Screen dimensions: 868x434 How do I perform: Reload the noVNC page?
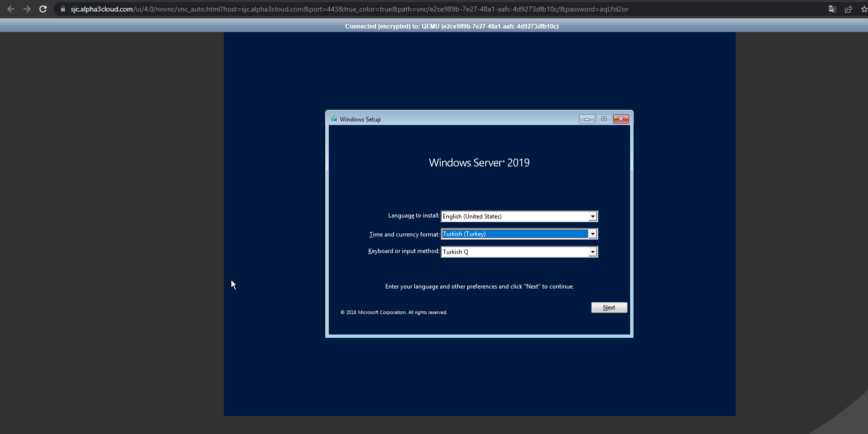(43, 9)
